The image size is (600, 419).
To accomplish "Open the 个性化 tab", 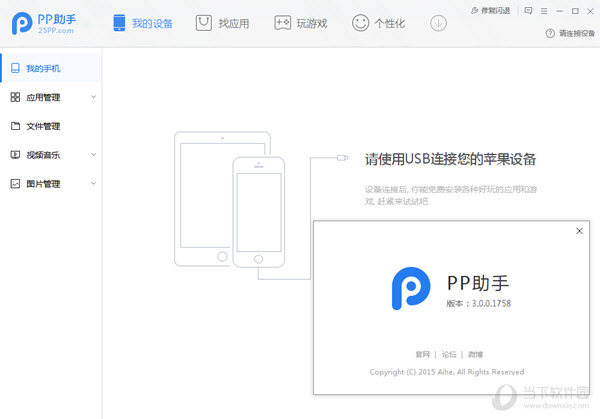I will pyautogui.click(x=379, y=23).
